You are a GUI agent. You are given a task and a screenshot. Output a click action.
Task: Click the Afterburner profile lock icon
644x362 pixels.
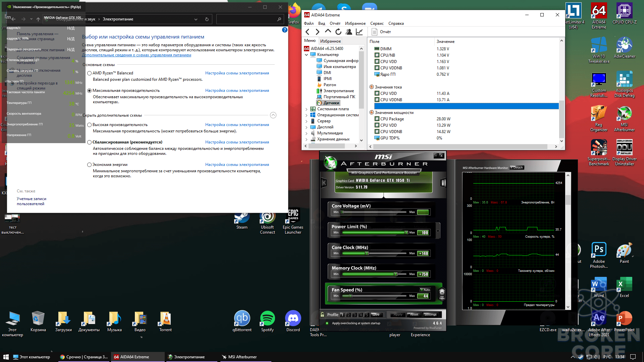tap(322, 314)
